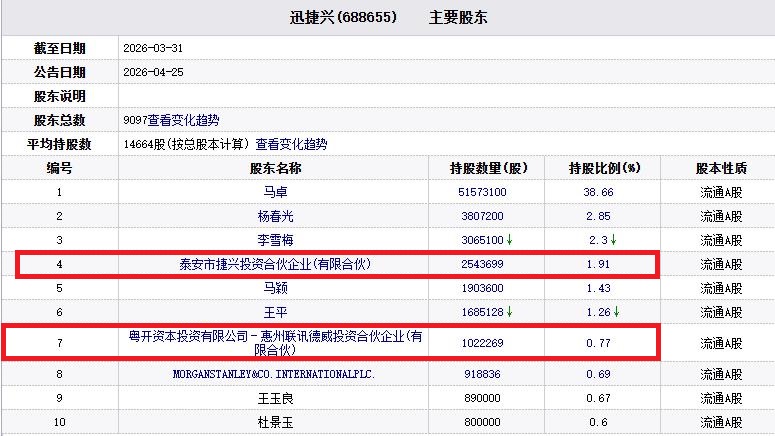Screen dimensions: 775x436
Task: Click the 股本性质 column header
Action: [721, 168]
